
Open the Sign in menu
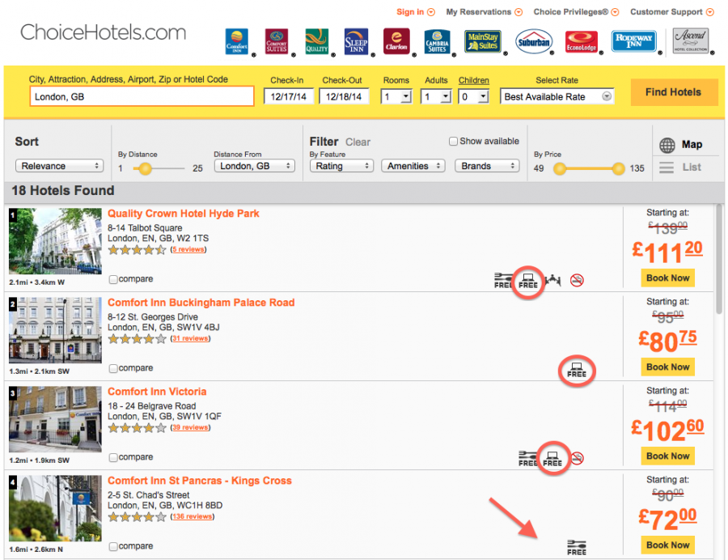click(416, 12)
